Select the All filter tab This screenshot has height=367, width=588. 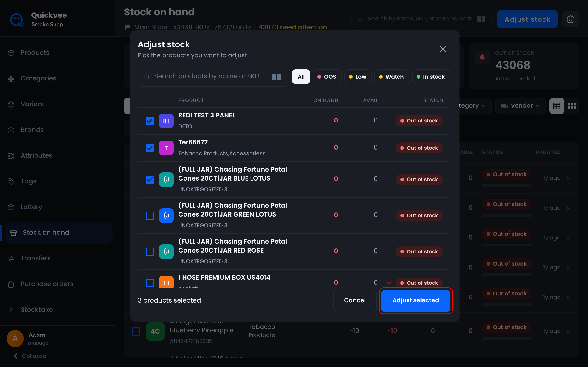tap(301, 77)
